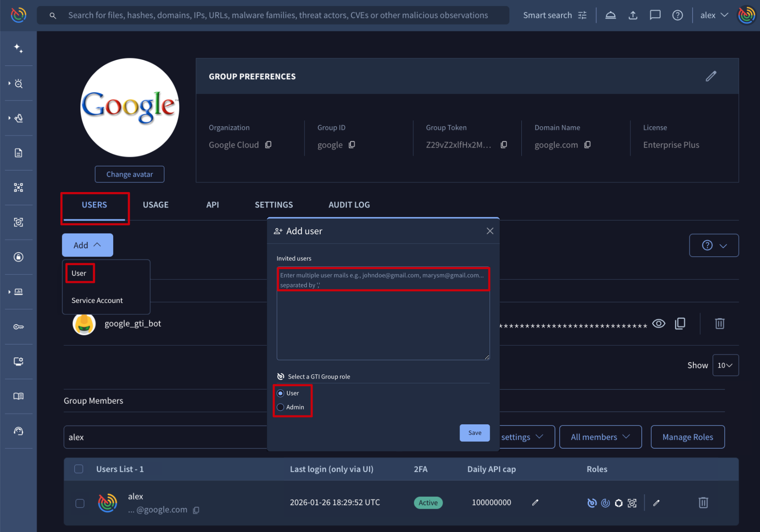Viewport: 760px width, 532px height.
Task: Click the Active 2FA badge for alex
Action: (x=428, y=503)
